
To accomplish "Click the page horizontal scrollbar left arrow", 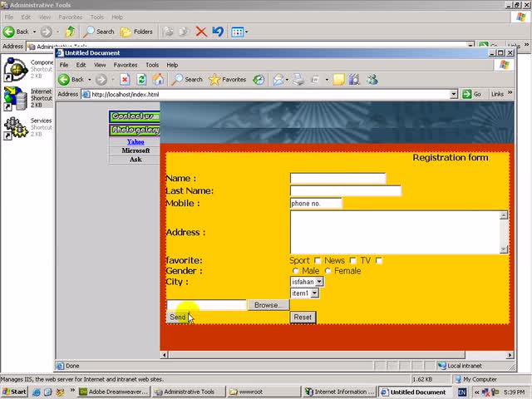I will click(x=165, y=355).
